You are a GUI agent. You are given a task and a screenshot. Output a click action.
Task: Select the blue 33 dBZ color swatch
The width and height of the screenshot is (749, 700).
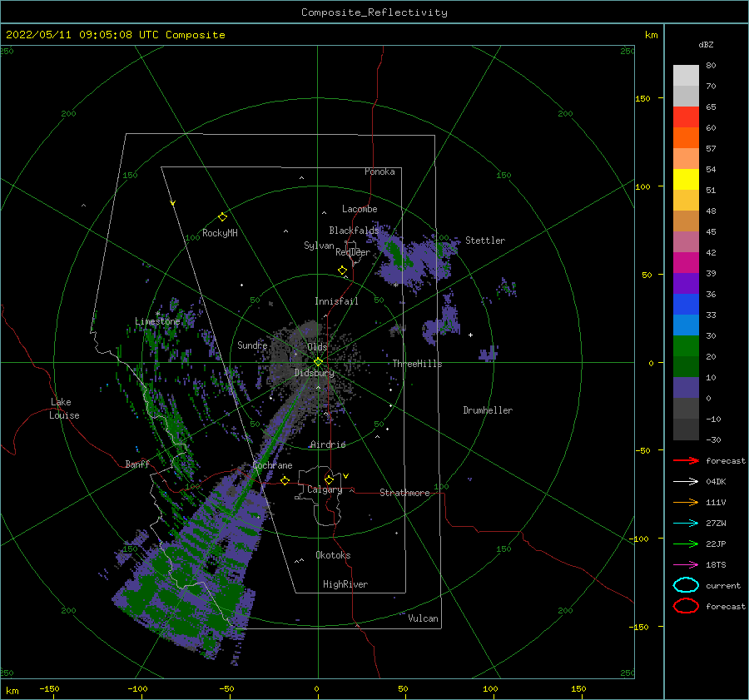(686, 304)
